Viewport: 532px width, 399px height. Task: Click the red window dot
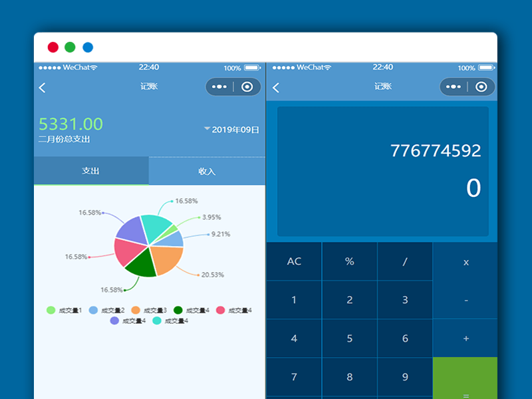click(x=53, y=47)
